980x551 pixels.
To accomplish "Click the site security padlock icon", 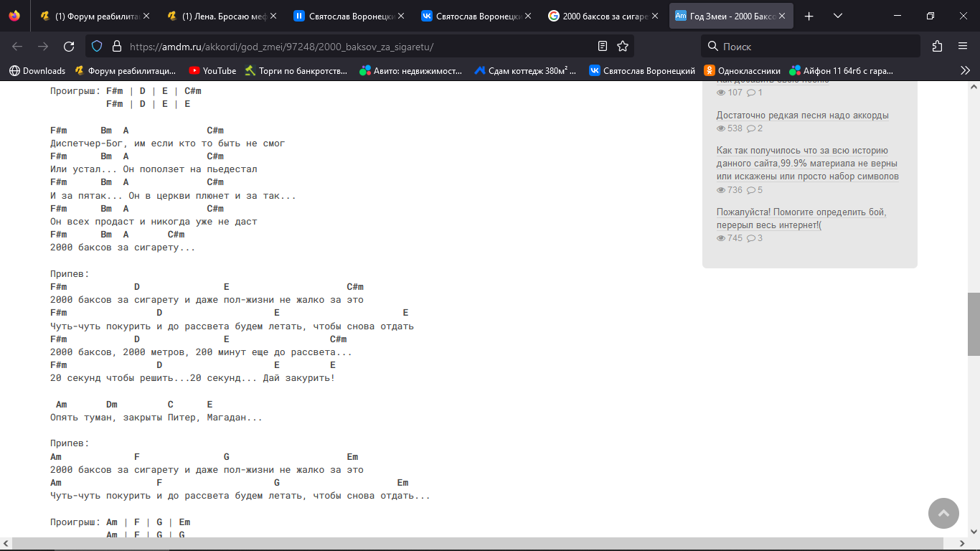I will tap(116, 47).
